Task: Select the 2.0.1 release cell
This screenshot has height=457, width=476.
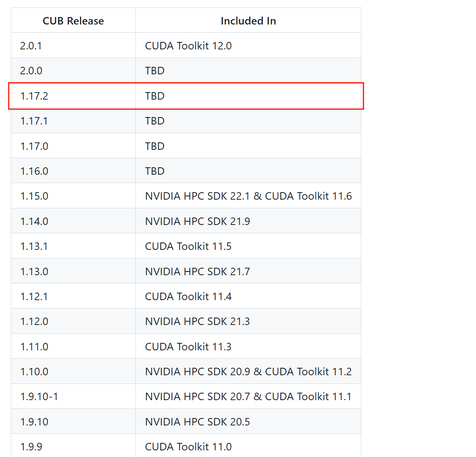Action: [73, 46]
